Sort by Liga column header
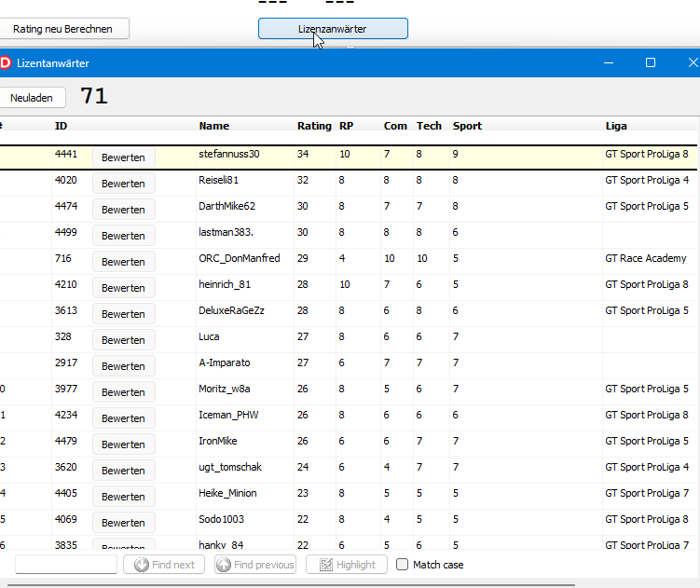 pyautogui.click(x=616, y=126)
